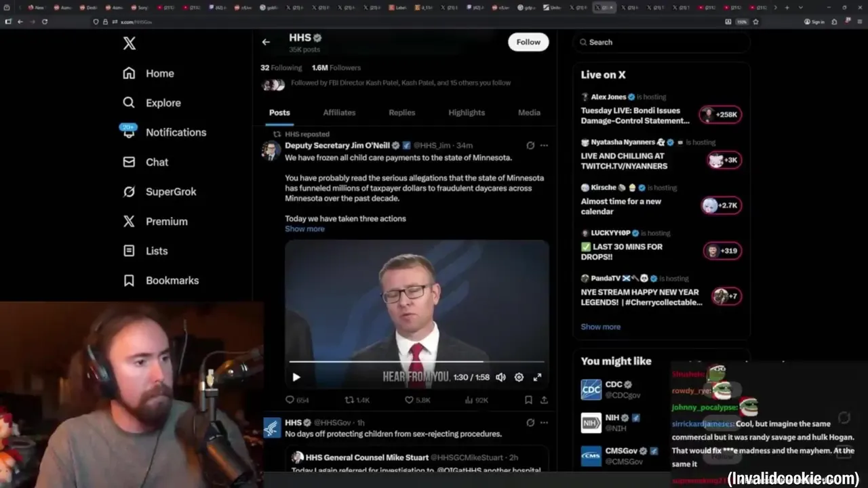Join Kirsche's calendar live stream
Viewport: 868px width, 488px height.
(620, 207)
